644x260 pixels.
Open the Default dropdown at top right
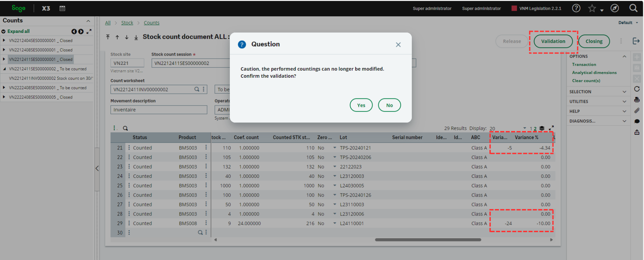click(628, 23)
